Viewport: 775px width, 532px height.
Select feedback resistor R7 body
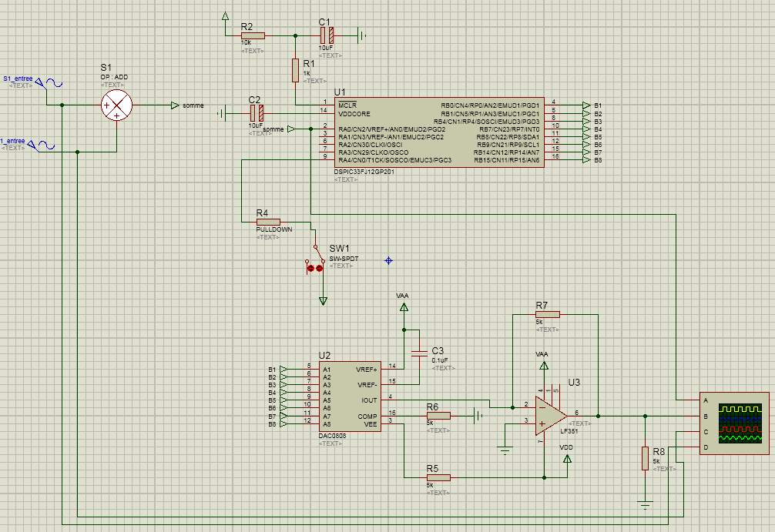tap(548, 314)
